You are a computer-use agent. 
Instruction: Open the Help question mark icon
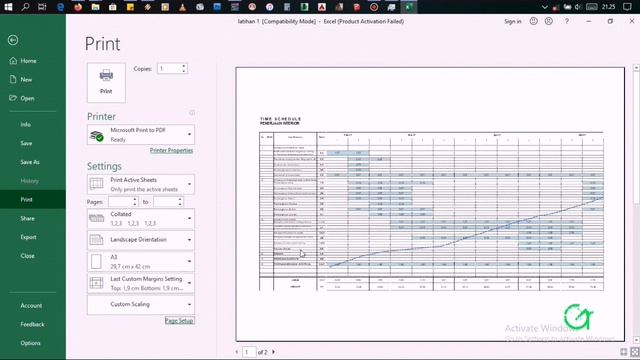567,21
